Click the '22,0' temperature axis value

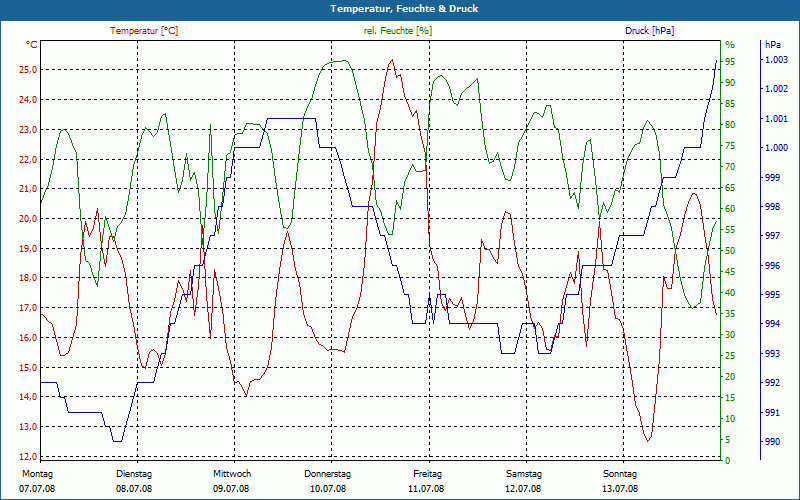28,159
